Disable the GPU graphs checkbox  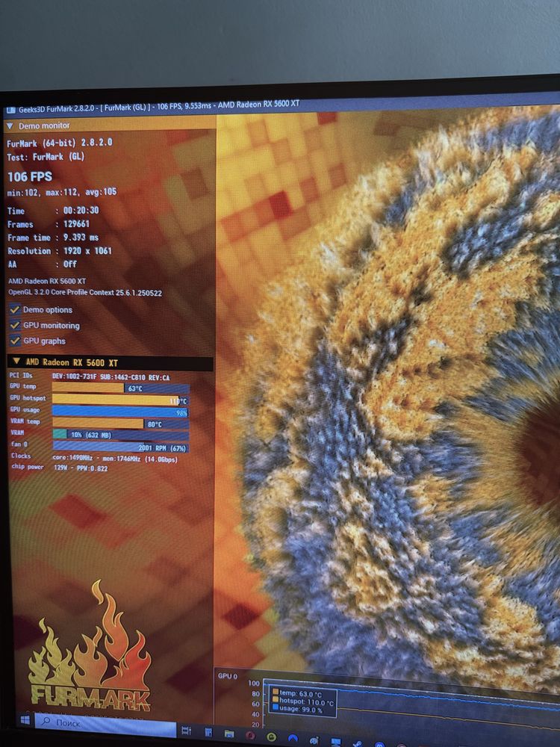pos(15,341)
